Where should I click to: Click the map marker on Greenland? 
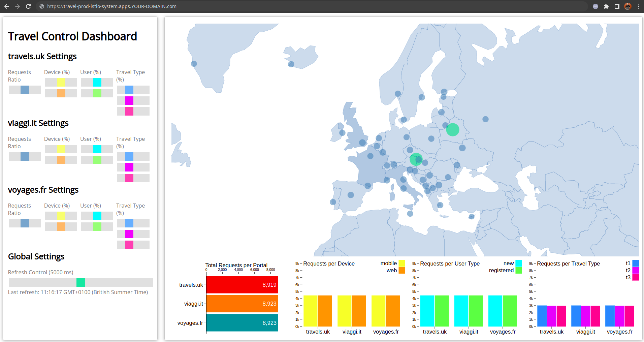(x=194, y=64)
